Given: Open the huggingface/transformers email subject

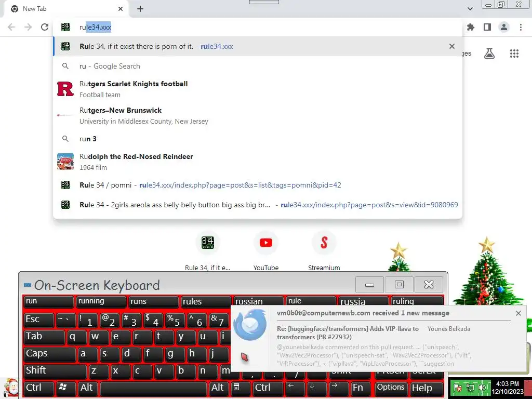Looking at the screenshot, I should point(348,332).
